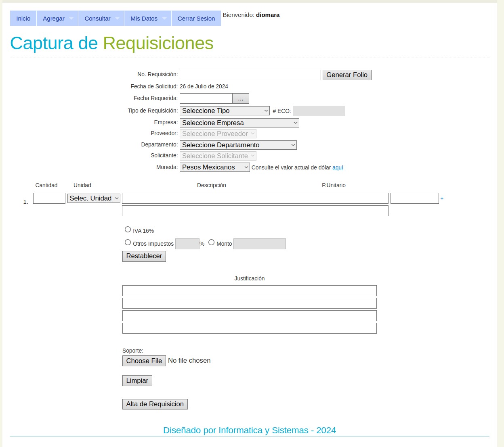Viewport: 504px width, 447px height.
Task: Choose the Otros Impuestos radio button
Action: [x=128, y=242]
